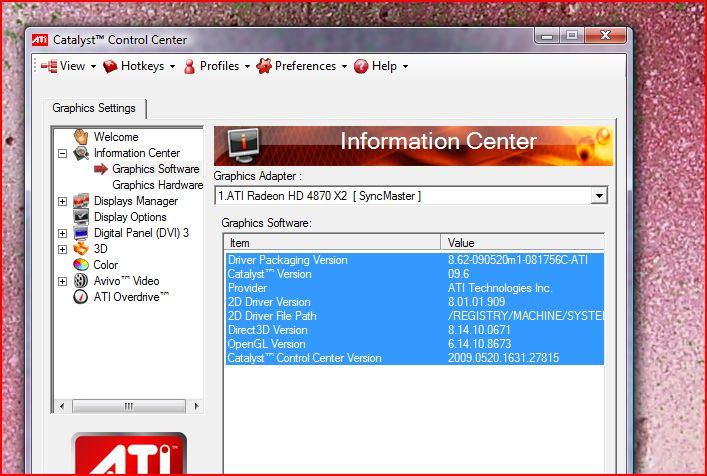Click the Direct3D Version row
Image resolution: width=707 pixels, height=476 pixels.
pos(415,330)
